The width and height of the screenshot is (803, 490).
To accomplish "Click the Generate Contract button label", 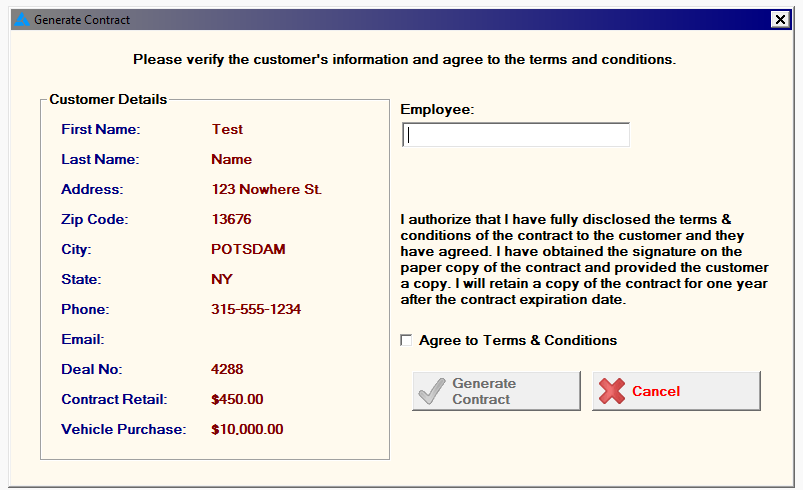I will click(484, 391).
